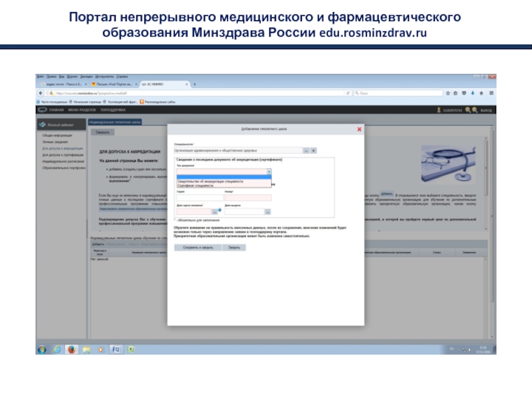Open Firefox from the Windows taskbar
The image size is (532, 399).
pos(70,350)
